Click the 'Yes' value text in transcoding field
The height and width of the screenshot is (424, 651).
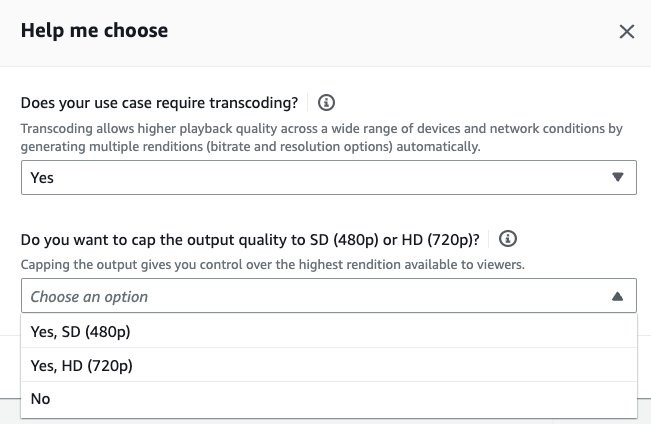42,178
